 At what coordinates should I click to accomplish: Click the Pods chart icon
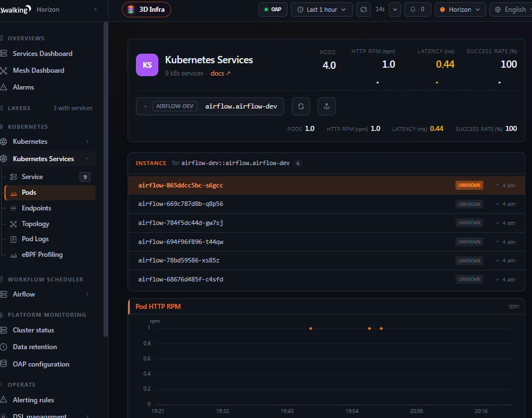[13, 194]
